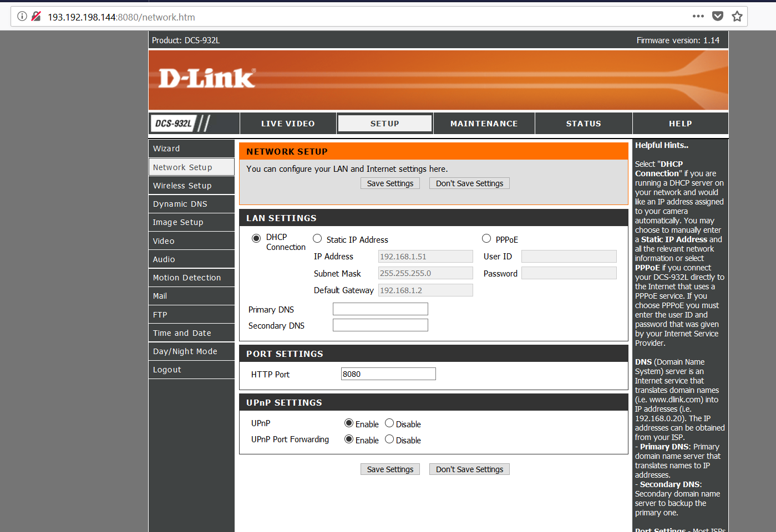Bookmark this page with star icon
The image size is (776, 532).
(x=737, y=16)
